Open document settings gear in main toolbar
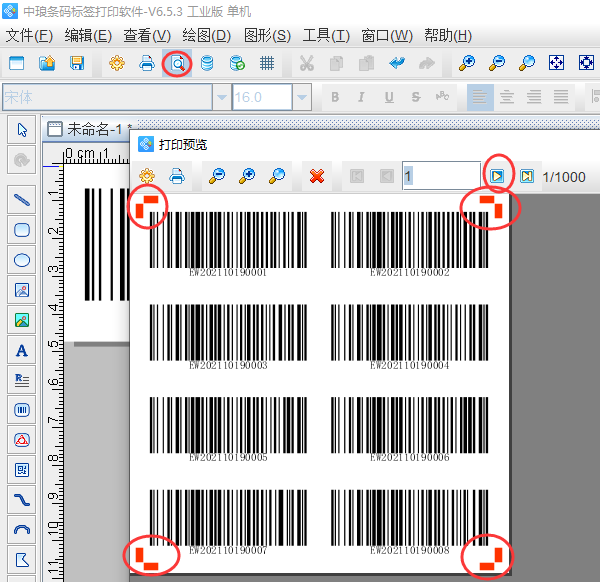This screenshot has height=582, width=600. click(x=117, y=63)
